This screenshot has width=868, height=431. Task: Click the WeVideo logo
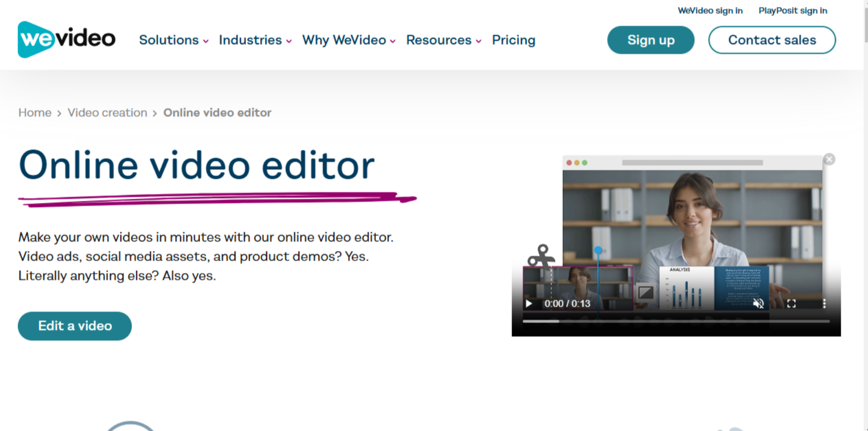[x=66, y=39]
